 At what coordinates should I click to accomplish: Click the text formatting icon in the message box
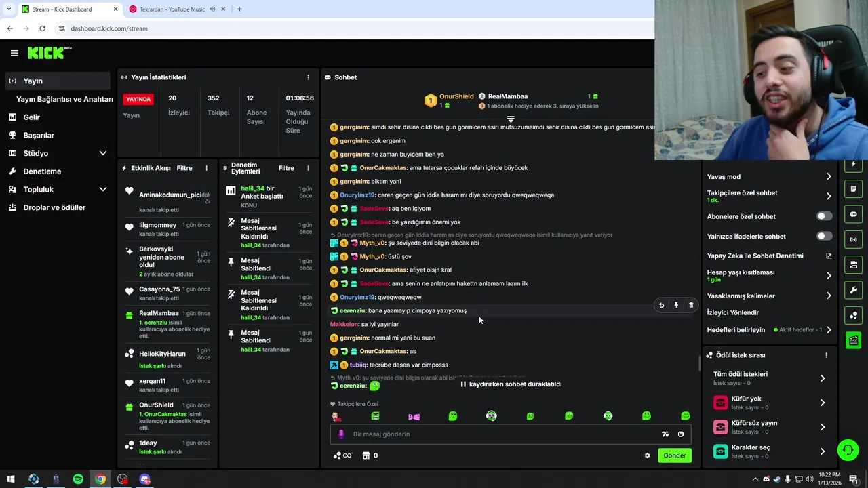pos(665,434)
